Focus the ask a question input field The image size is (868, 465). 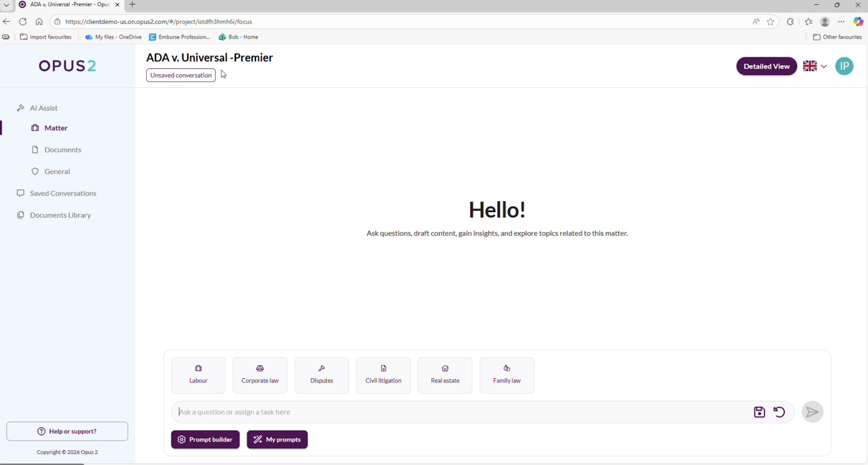click(461, 412)
